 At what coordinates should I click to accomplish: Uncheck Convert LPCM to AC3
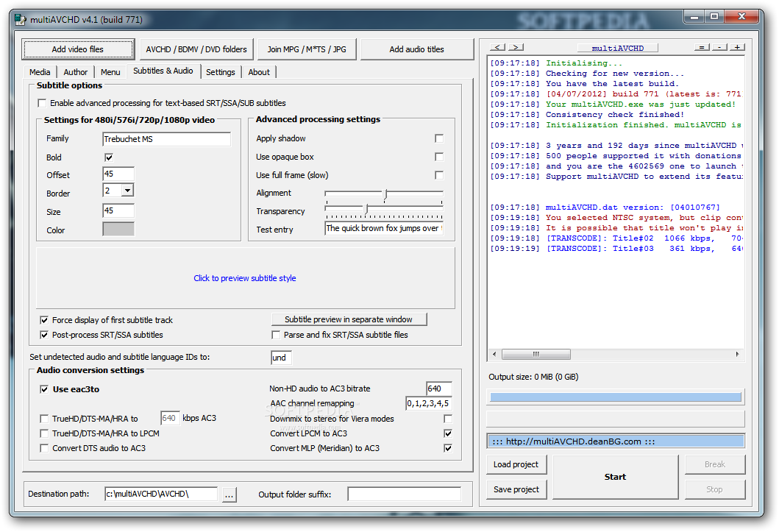click(448, 433)
